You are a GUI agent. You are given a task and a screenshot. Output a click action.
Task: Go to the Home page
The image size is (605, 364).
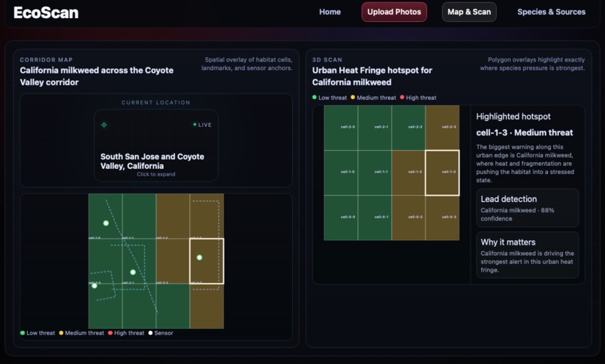(330, 12)
